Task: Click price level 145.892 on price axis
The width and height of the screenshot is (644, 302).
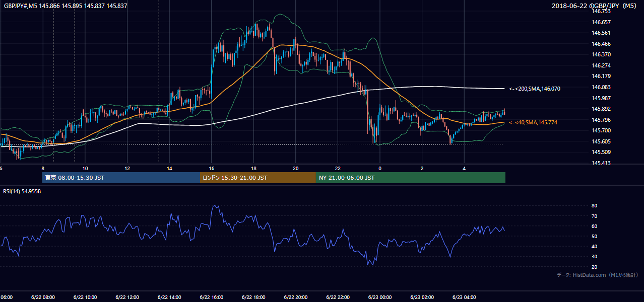Action: click(x=601, y=109)
